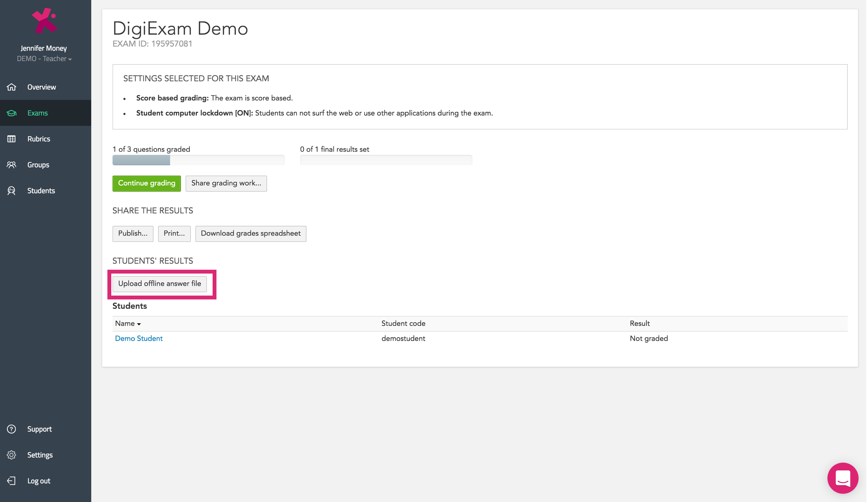
Task: Click the Log out arrow icon
Action: pos(11,481)
